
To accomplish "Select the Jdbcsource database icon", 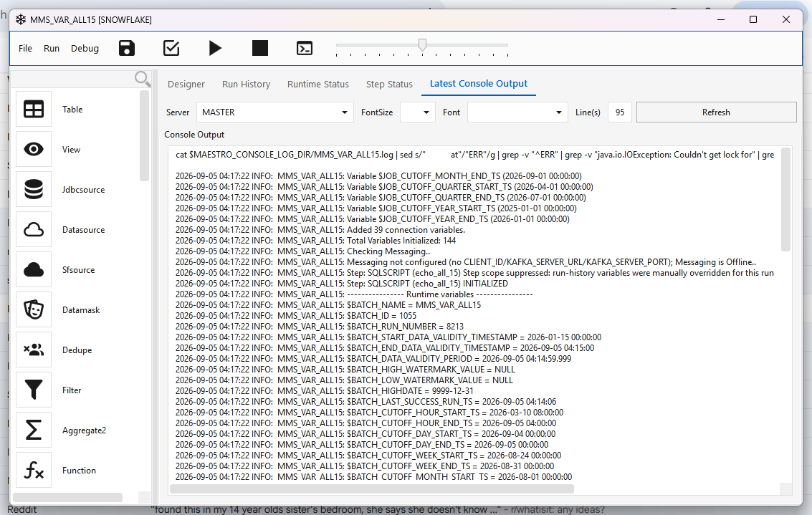I will click(x=34, y=189).
